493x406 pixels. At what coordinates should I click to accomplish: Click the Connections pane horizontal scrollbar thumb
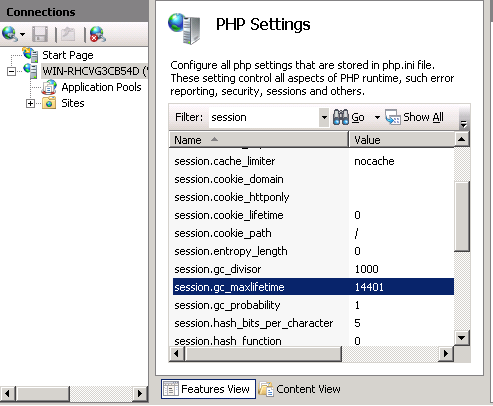click(43, 394)
